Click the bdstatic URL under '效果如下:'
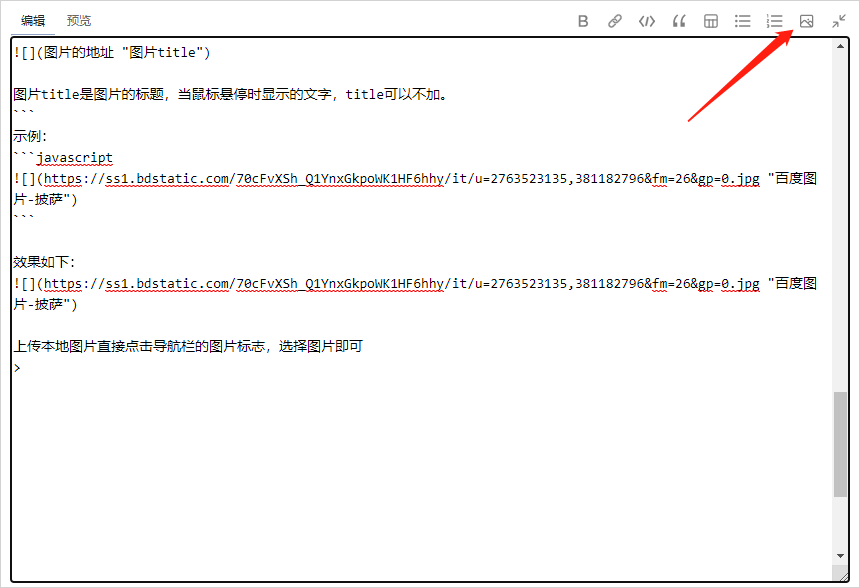Viewport: 860px width, 588px height. 401,284
